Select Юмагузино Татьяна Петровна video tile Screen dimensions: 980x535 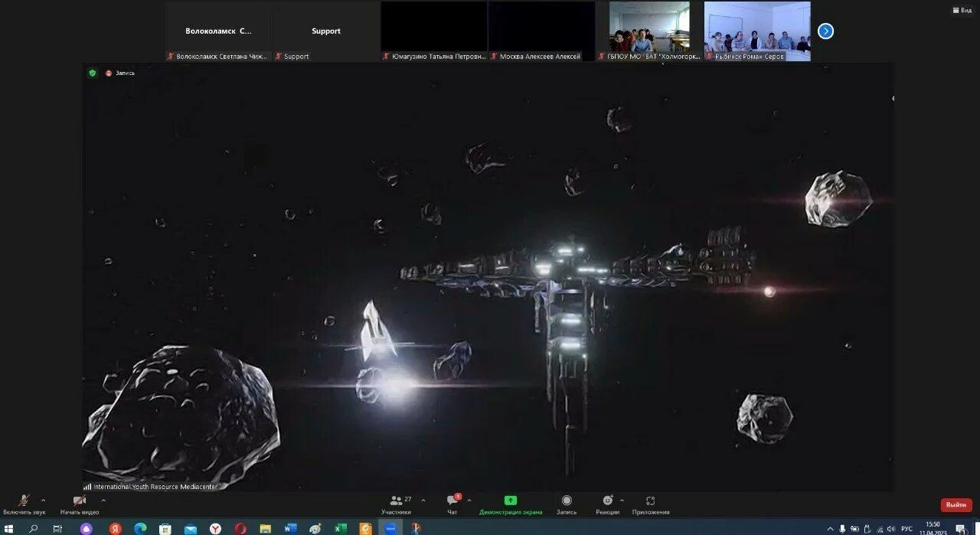(x=434, y=31)
